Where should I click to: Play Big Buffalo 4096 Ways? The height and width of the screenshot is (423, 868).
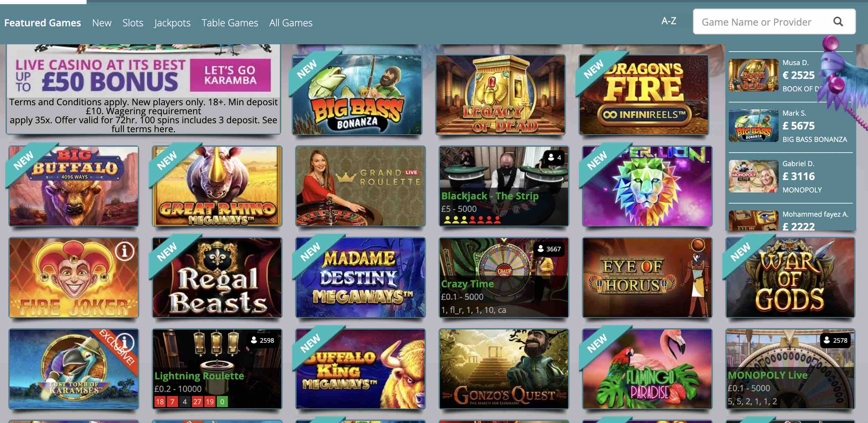click(x=74, y=186)
